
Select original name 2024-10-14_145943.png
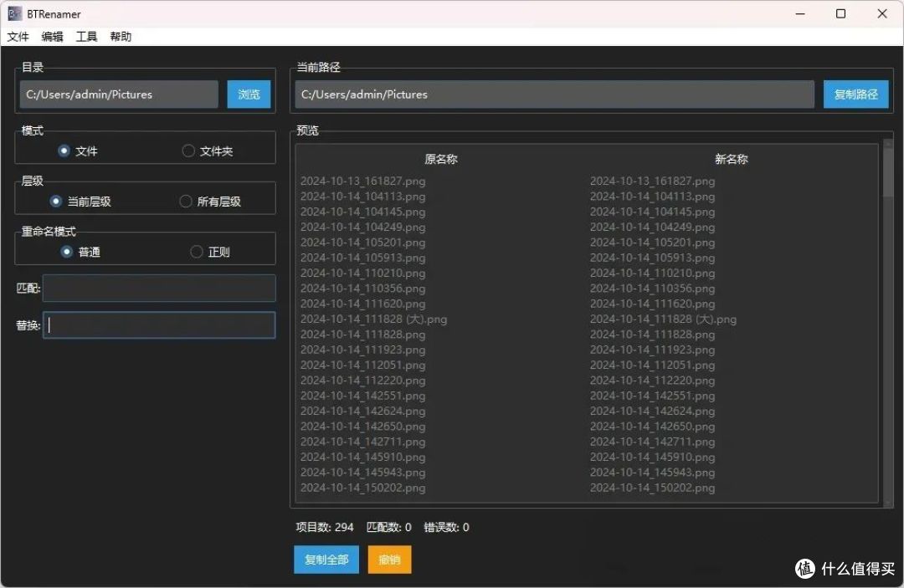(x=362, y=473)
